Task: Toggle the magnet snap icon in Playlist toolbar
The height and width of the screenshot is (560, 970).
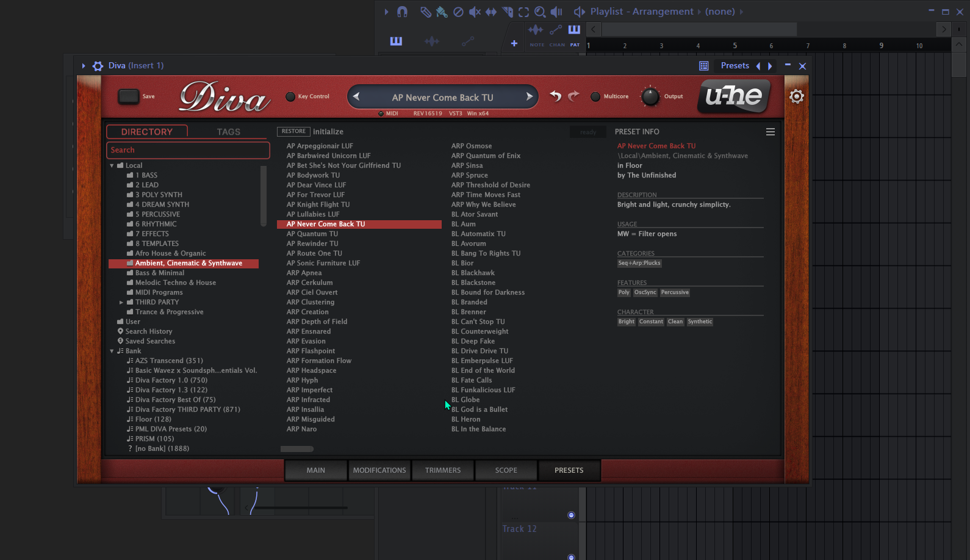Action: (402, 12)
